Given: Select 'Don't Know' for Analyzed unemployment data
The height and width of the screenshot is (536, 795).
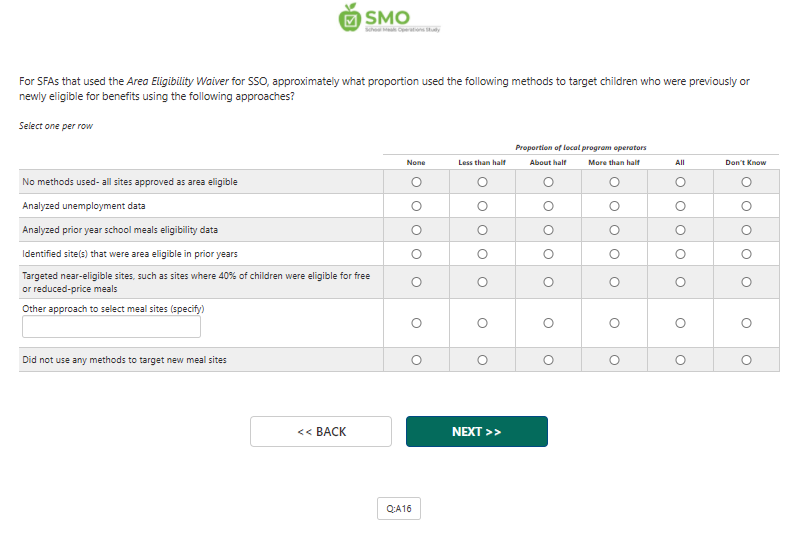Looking at the screenshot, I should tap(746, 206).
